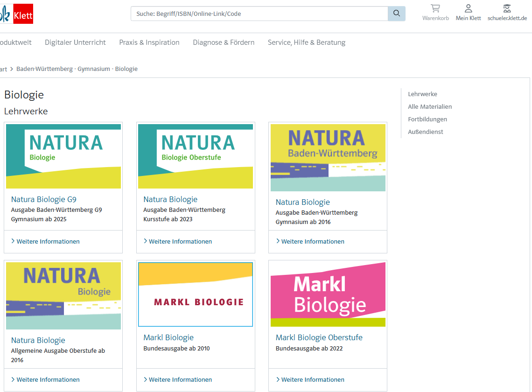Image resolution: width=532 pixels, height=392 pixels.
Task: Select the text "Gymnasium ab 2016"
Action: (x=303, y=222)
